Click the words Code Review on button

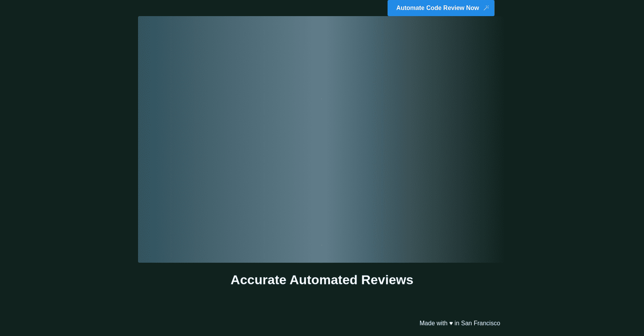point(445,8)
